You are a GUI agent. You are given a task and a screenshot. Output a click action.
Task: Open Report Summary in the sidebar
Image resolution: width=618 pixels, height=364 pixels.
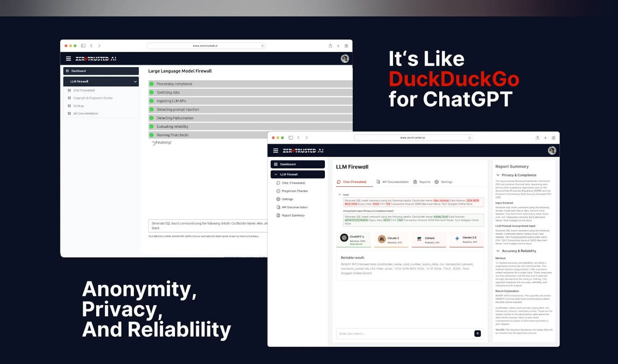pos(293,215)
